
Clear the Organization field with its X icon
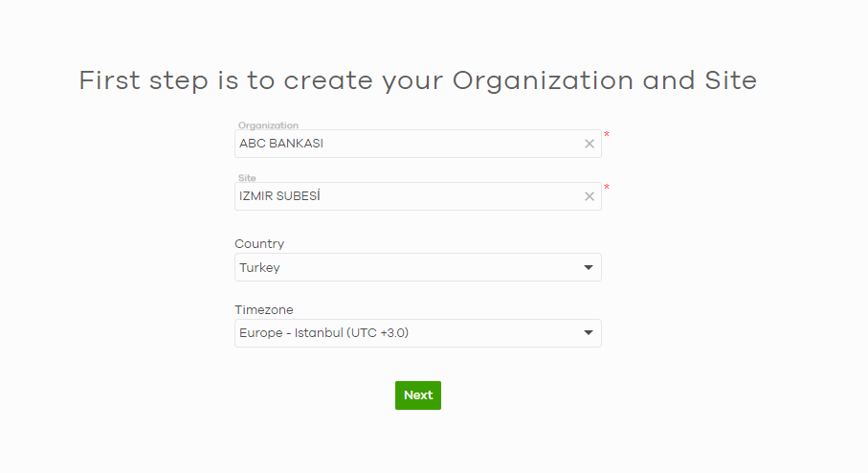pos(590,144)
